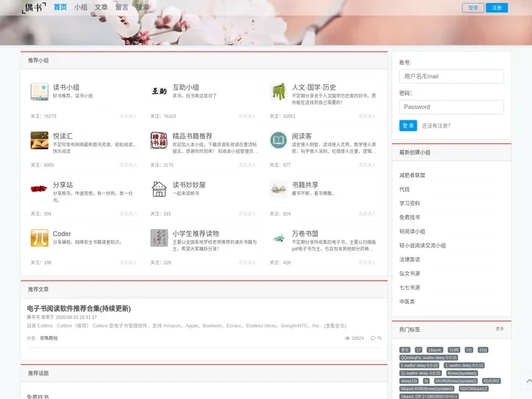Viewport: 532px width, 399px height.
Task: Click the 分享站 group icon
Action: [39, 189]
